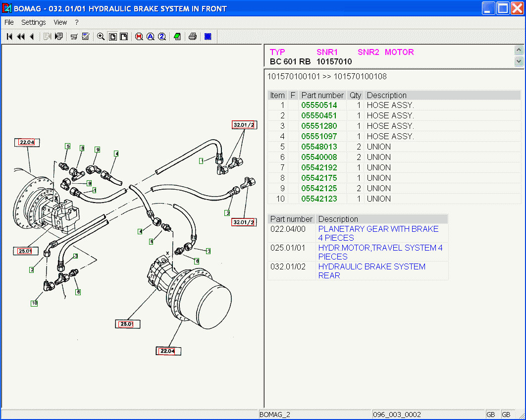Viewport: 526px width, 420px height.
Task: Click the Item column header
Action: pos(277,95)
